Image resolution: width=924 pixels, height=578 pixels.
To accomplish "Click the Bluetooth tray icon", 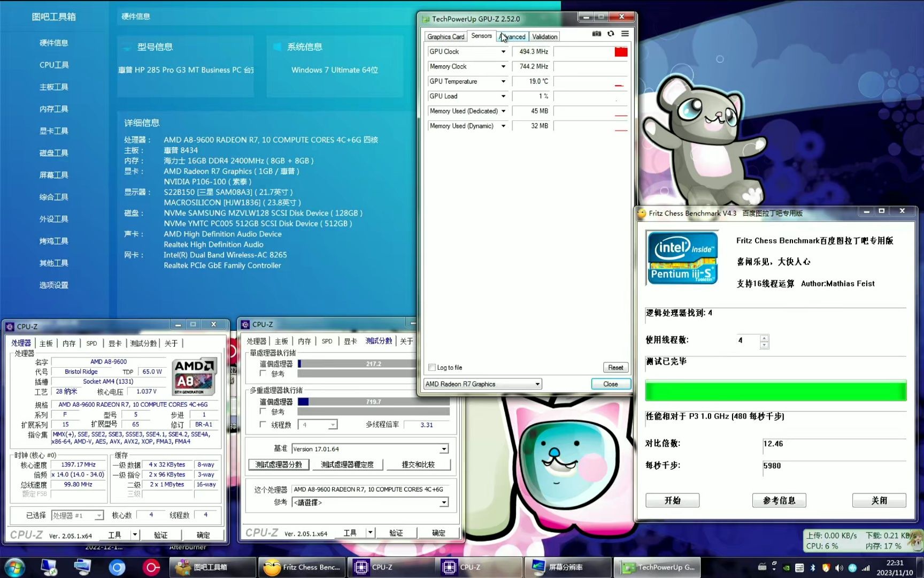I will tap(813, 568).
